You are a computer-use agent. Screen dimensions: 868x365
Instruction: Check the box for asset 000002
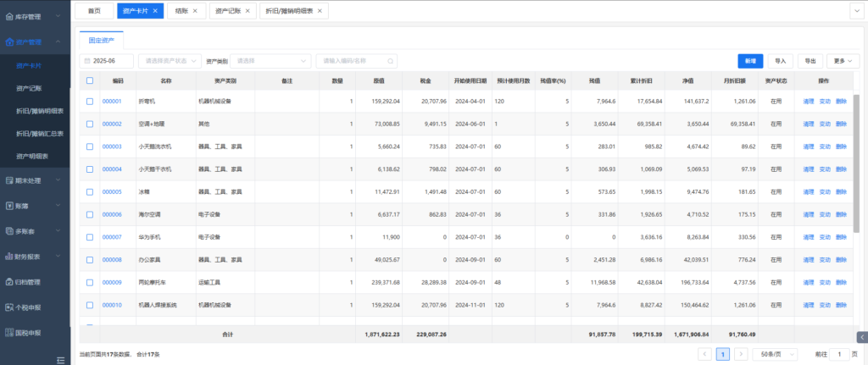tap(90, 124)
